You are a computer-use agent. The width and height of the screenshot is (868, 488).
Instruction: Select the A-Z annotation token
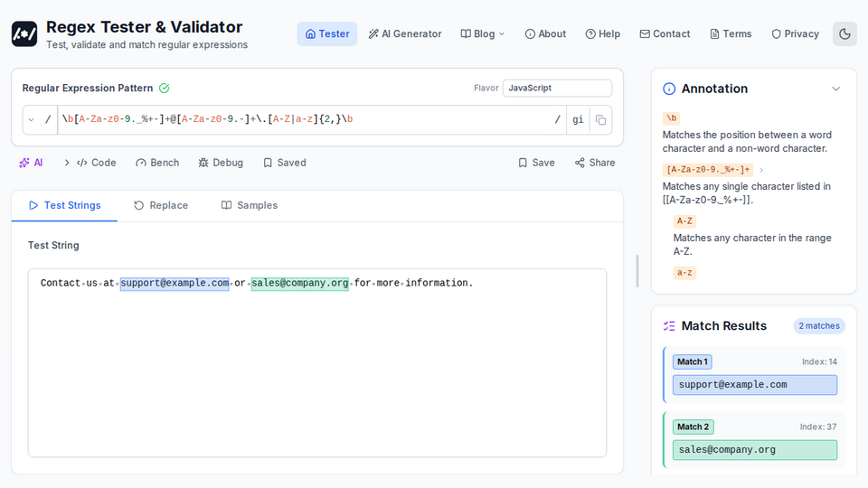click(684, 221)
